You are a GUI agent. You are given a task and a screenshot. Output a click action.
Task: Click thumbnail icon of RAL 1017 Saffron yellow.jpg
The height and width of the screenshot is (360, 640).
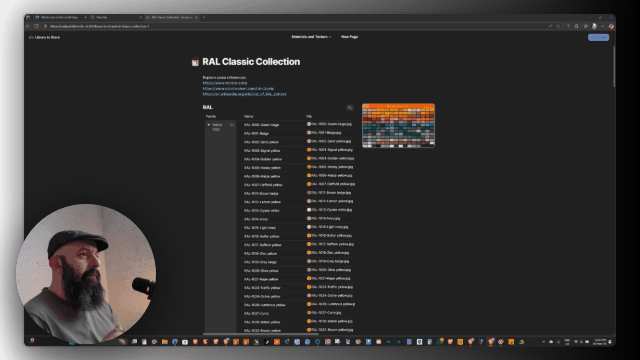309,244
